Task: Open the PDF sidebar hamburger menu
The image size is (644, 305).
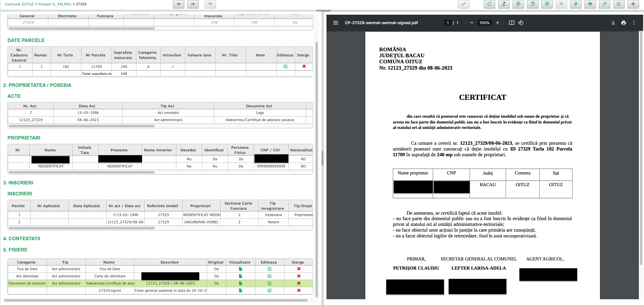Action: tap(335, 23)
